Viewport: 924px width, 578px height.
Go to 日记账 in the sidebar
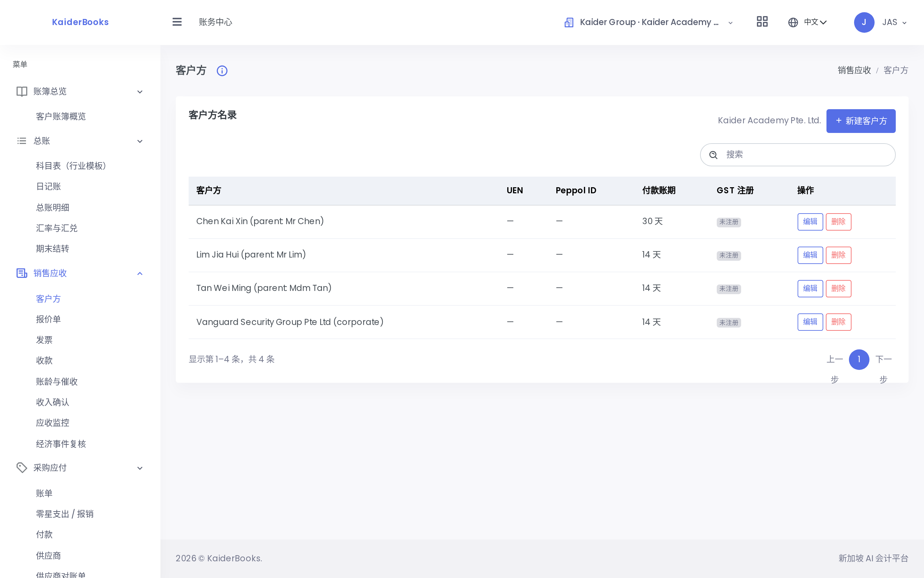tap(48, 187)
